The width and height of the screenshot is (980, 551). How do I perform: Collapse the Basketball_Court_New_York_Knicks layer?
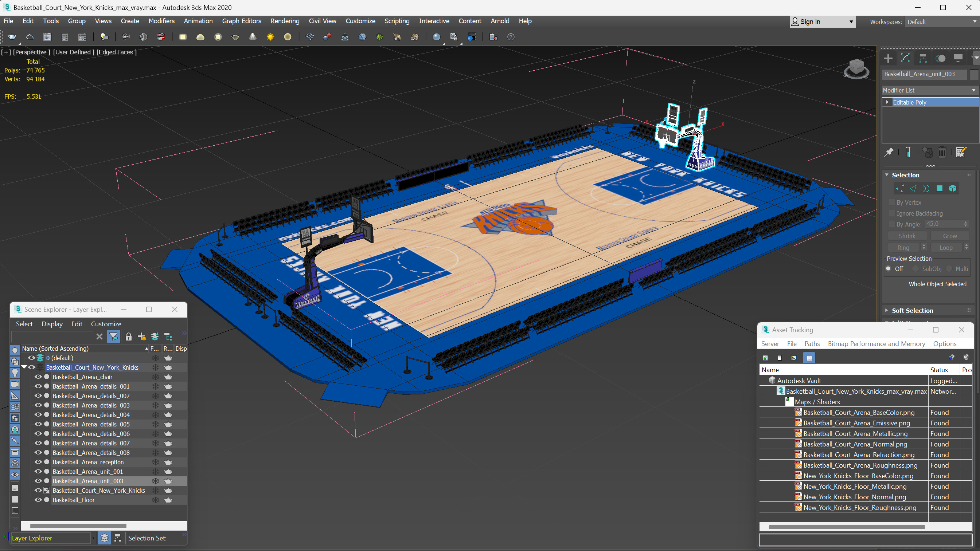point(24,367)
